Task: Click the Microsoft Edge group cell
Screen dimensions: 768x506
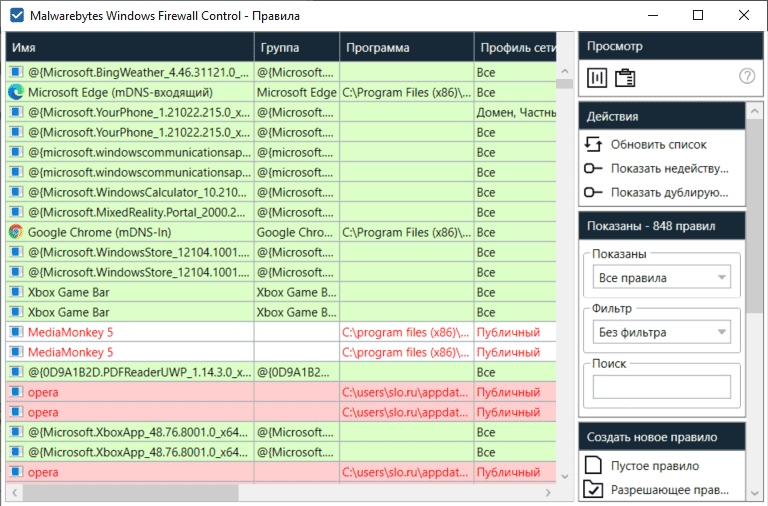Action: point(297,92)
